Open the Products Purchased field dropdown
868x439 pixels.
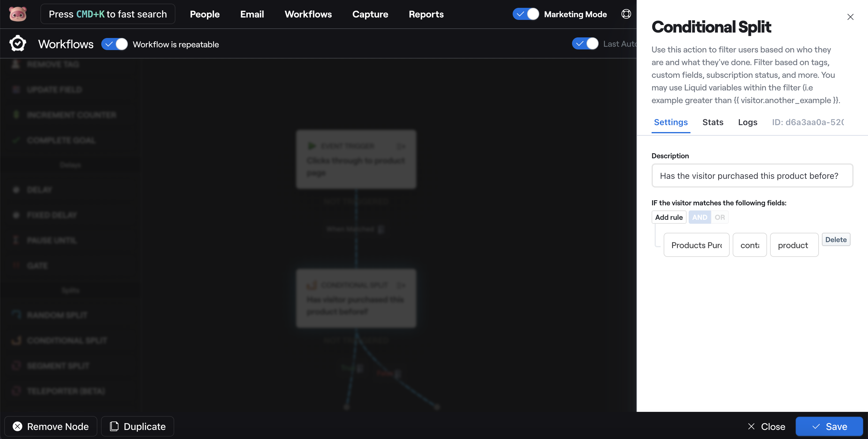tap(696, 245)
